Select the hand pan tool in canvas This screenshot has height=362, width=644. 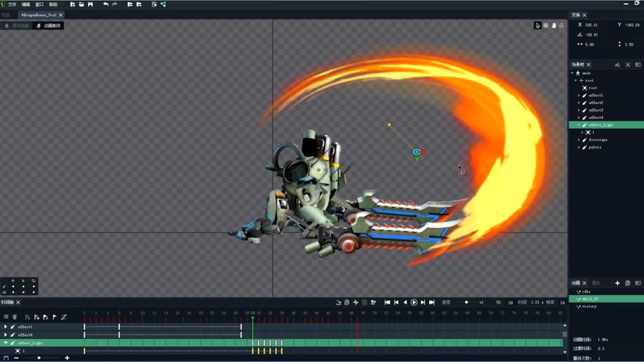553,26
